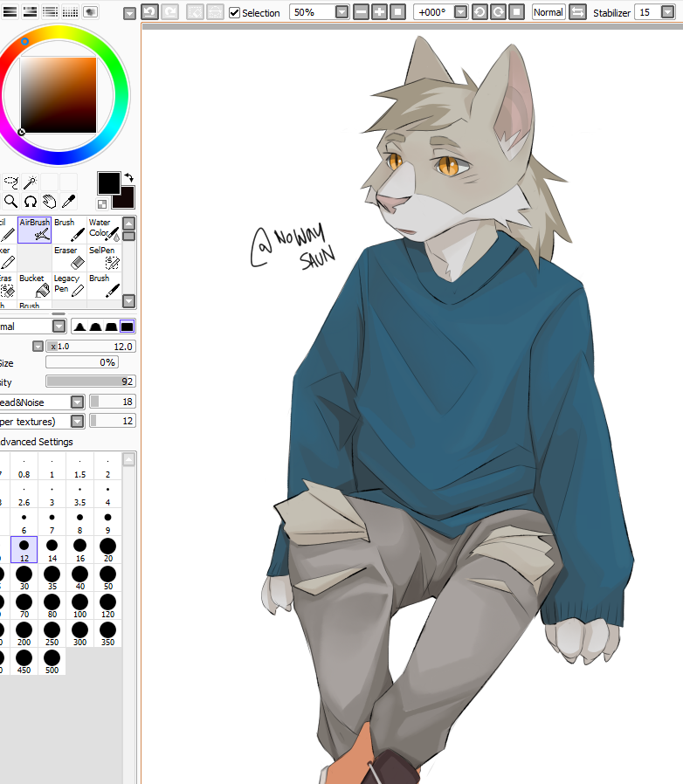683x784 pixels.
Task: Toggle transparent color checkerboard icon
Action: coord(102,204)
